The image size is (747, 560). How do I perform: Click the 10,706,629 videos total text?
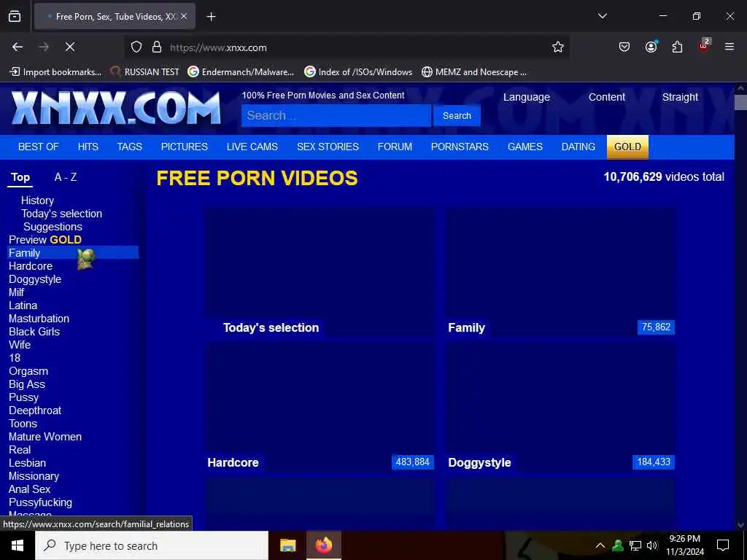tap(664, 177)
